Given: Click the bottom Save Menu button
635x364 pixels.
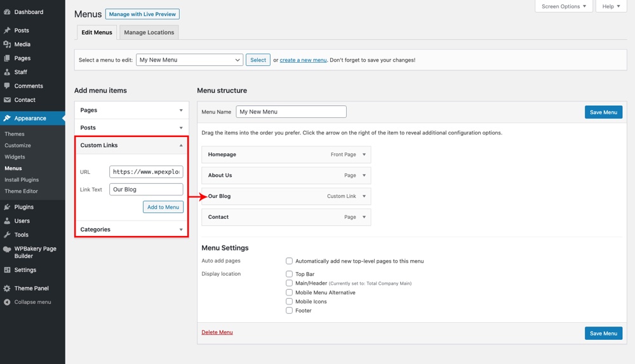Looking at the screenshot, I should coord(603,334).
